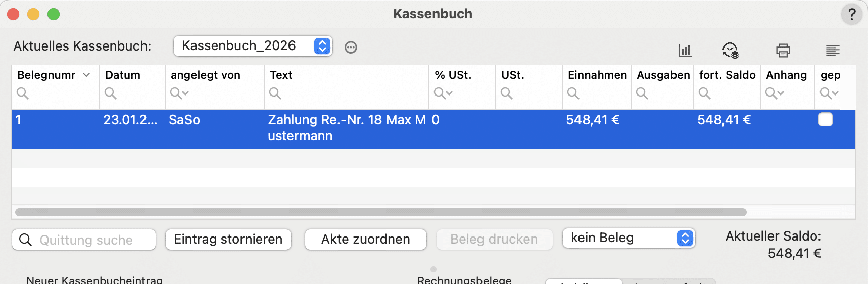
Task: Select the 'Zahlung Re.-Nr. 18' table row
Action: point(347,128)
